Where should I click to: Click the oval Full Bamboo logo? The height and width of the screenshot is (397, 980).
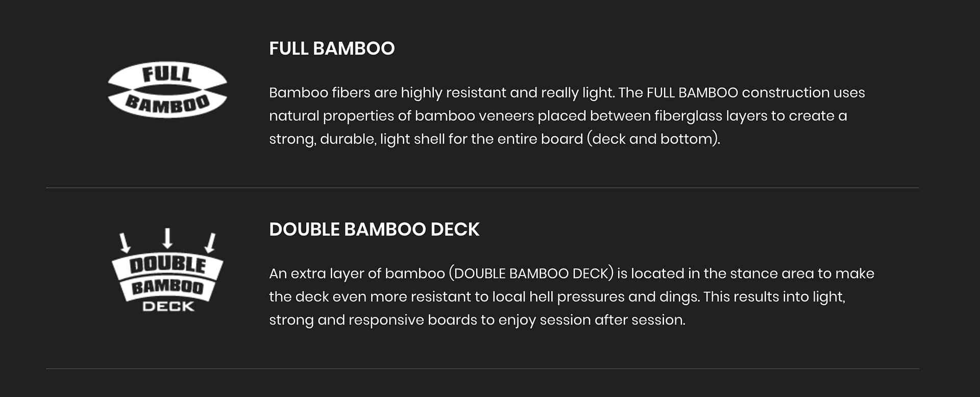(x=167, y=90)
